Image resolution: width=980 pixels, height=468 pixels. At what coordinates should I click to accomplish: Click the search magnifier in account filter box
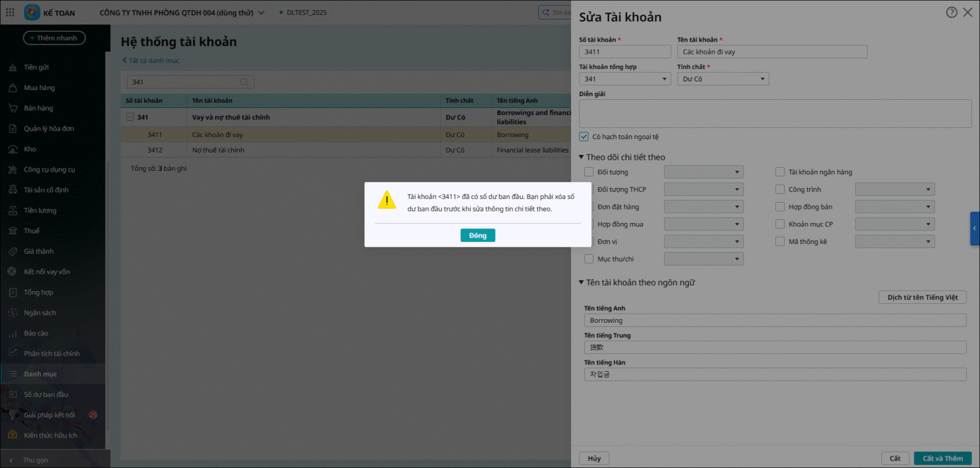coord(244,82)
